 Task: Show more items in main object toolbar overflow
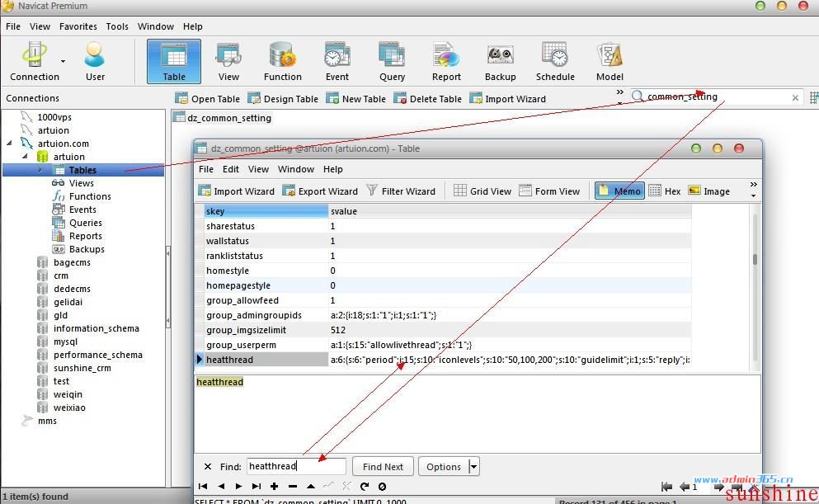tap(620, 97)
